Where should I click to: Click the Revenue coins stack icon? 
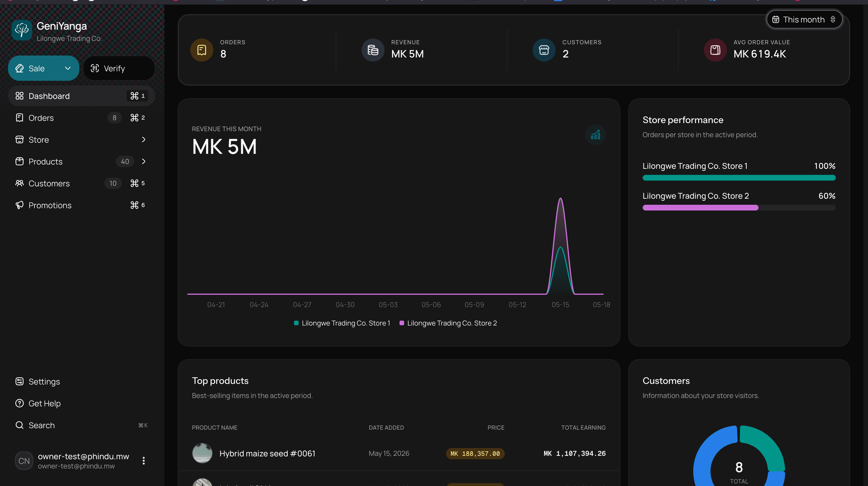pos(373,50)
